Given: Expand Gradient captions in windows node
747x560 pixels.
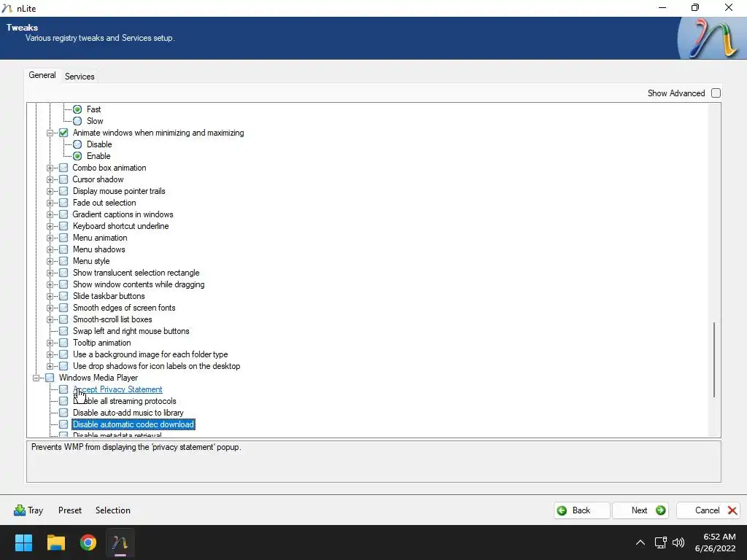Looking at the screenshot, I should click(x=50, y=214).
